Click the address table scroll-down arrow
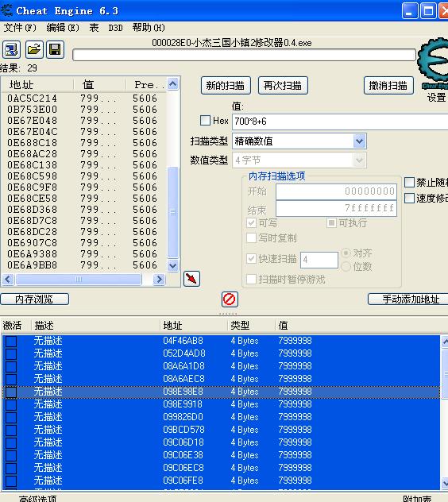Screen dimensions: 448x502 [445, 483]
